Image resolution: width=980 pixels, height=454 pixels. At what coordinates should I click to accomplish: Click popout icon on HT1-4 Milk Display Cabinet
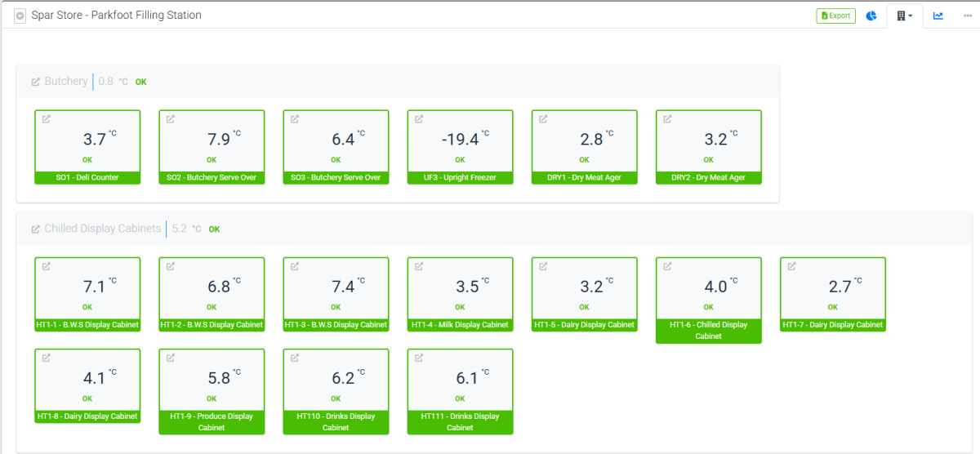tap(419, 266)
